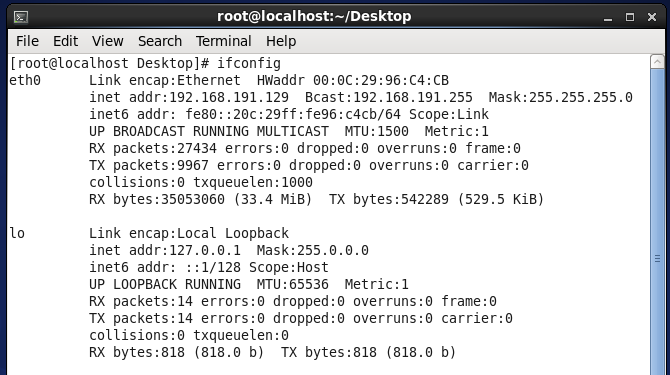The image size is (670, 375).
Task: Open the Edit menu
Action: coord(65,41)
